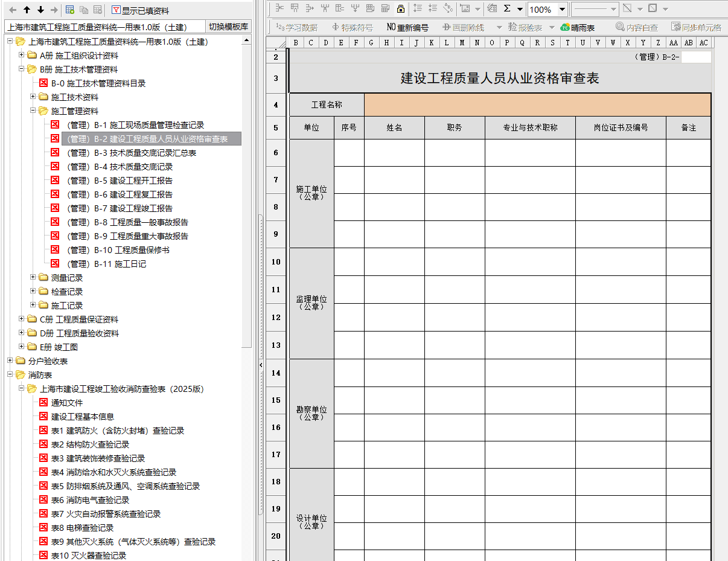Viewport: 728px width, 561px height.
Task: Select B-0 施工技术管理资料目录 in tree
Action: click(x=98, y=83)
